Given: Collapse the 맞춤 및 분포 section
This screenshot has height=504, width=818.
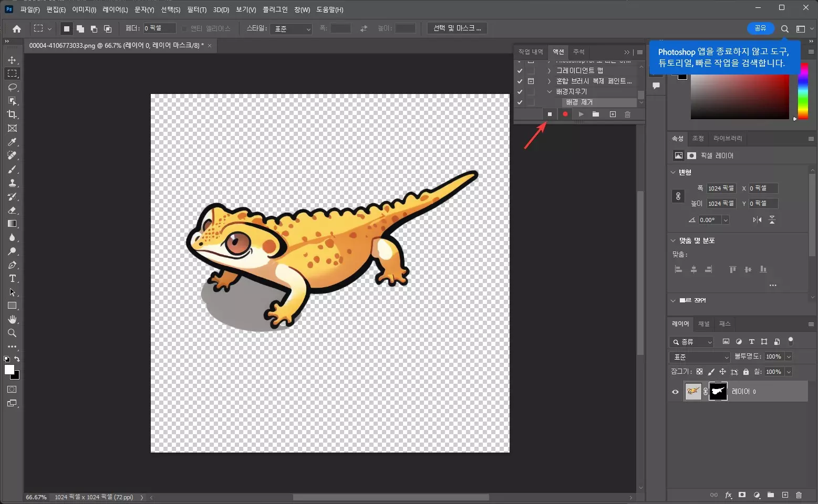Looking at the screenshot, I should pos(673,240).
